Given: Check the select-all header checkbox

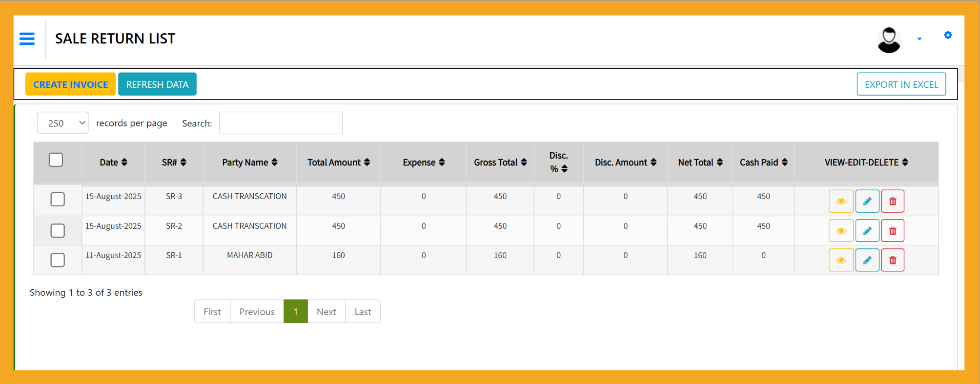Looking at the screenshot, I should coord(56,160).
